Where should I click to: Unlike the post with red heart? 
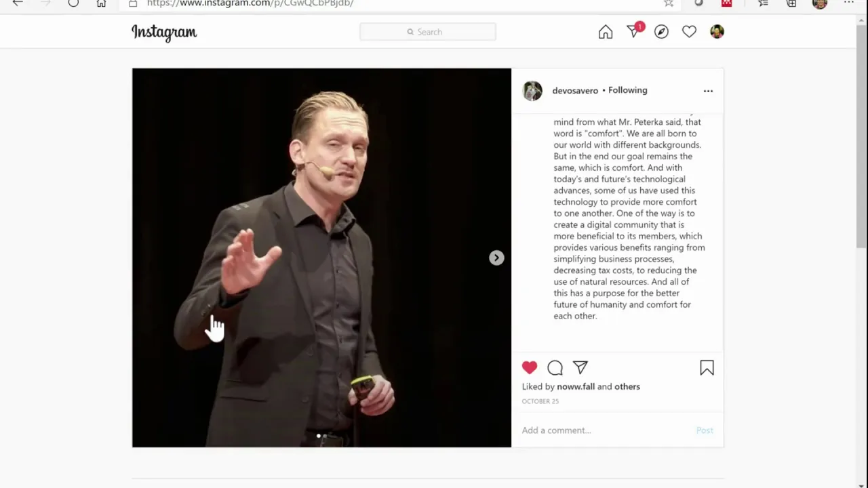[x=530, y=367]
